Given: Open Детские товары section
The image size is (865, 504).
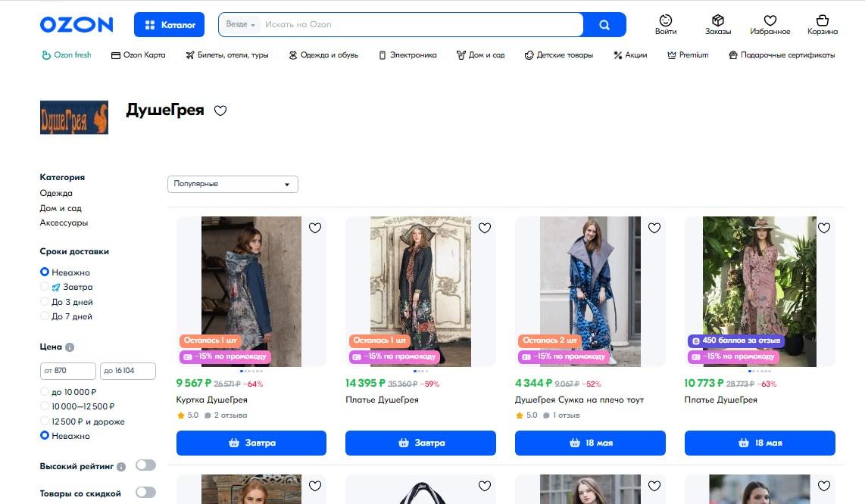Looking at the screenshot, I should point(559,55).
